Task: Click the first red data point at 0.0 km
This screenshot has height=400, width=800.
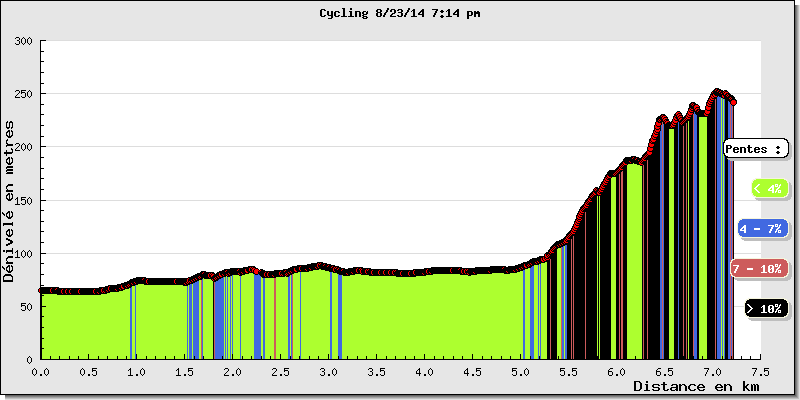Action: (41, 290)
